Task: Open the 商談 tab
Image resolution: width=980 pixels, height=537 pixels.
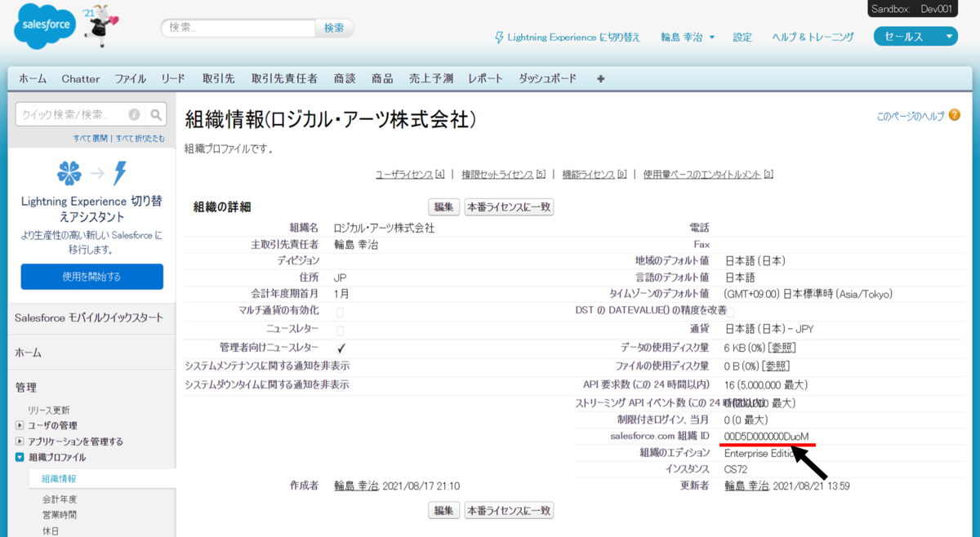Action: coord(345,79)
